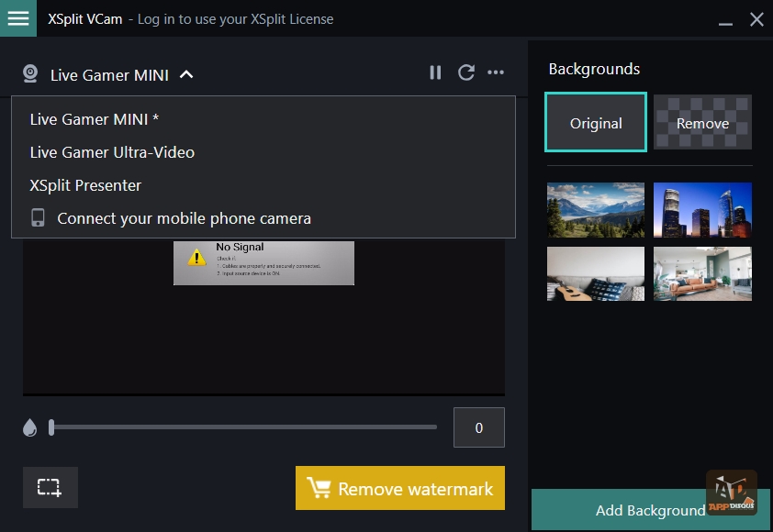Click the crop selection tool button
Viewport: 773px width, 532px height.
(x=50, y=487)
